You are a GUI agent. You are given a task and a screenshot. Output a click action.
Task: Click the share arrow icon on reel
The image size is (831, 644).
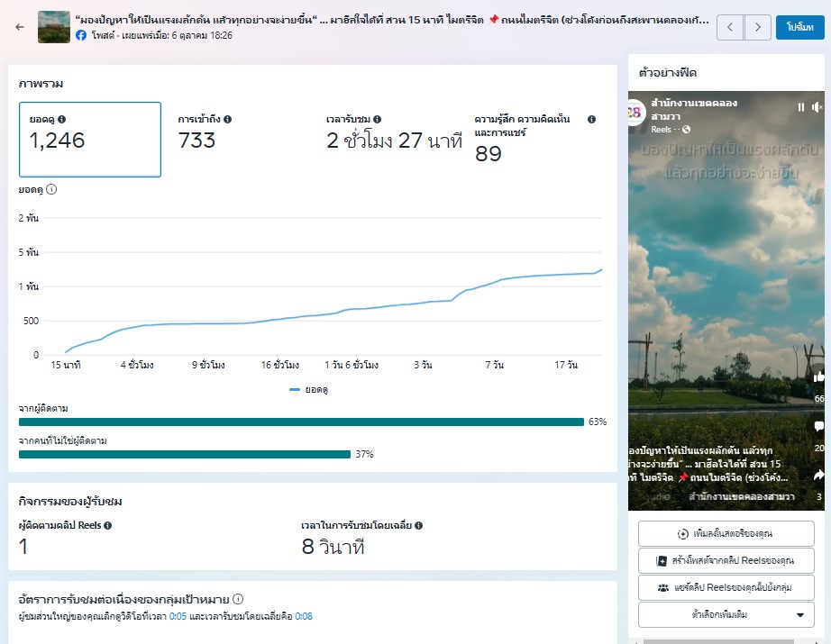click(818, 475)
